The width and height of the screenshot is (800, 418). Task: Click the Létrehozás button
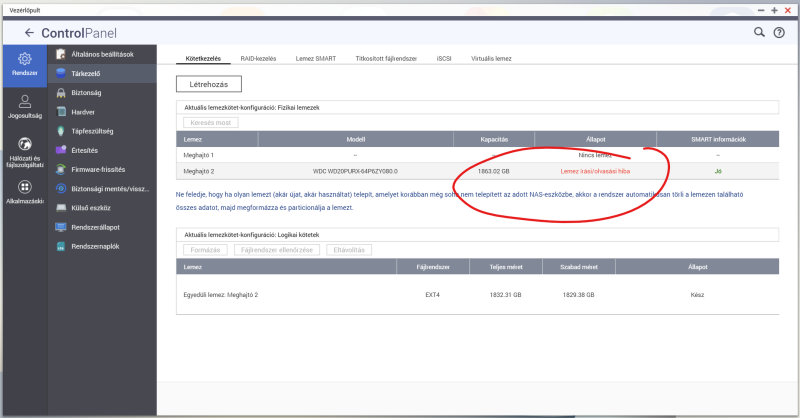[209, 84]
